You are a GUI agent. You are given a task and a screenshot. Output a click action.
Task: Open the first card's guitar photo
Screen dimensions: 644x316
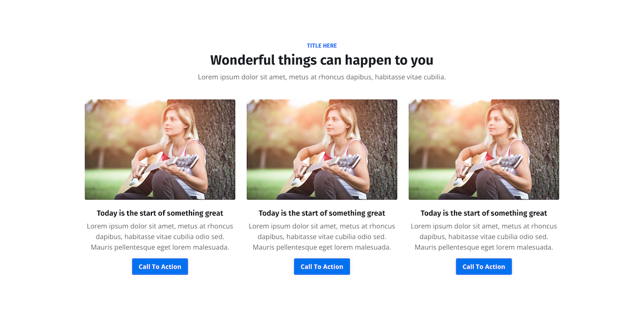[160, 149]
